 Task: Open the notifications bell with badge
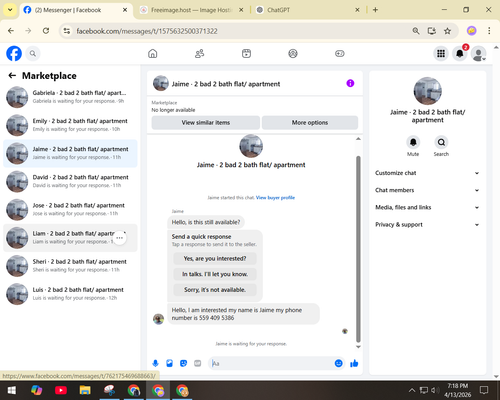(460, 53)
